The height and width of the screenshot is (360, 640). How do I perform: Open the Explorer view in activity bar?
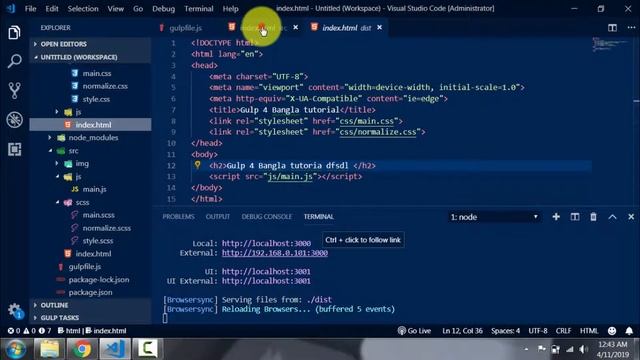[14, 33]
